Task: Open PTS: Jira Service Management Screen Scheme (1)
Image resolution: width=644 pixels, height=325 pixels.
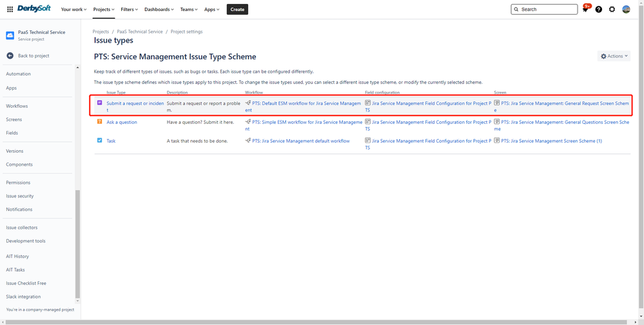Action: pyautogui.click(x=551, y=141)
